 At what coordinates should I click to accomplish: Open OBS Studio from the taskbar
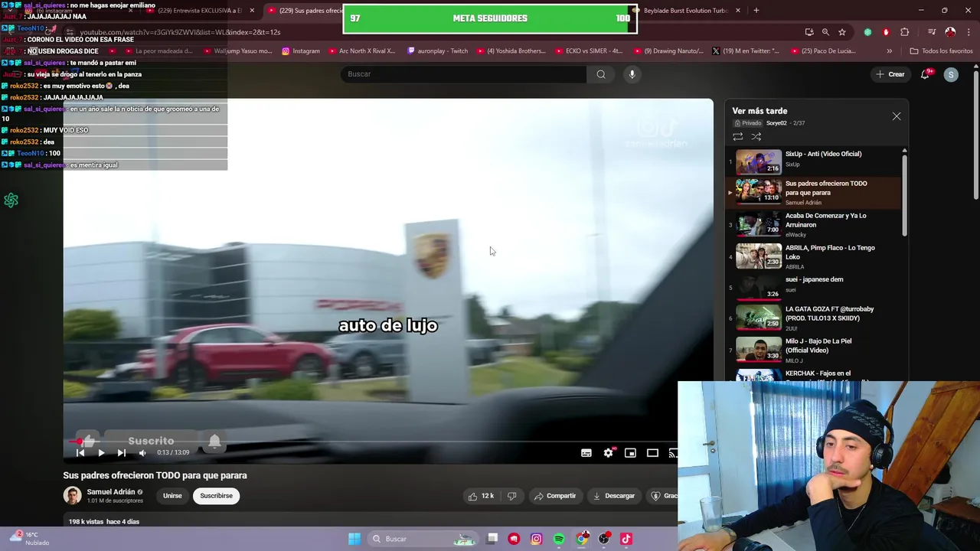tap(604, 539)
